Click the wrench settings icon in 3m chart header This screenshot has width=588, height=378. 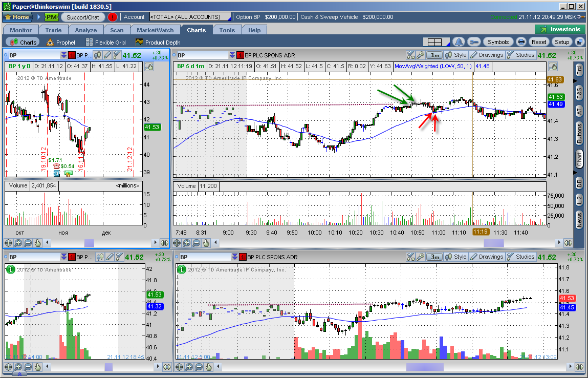pos(420,257)
